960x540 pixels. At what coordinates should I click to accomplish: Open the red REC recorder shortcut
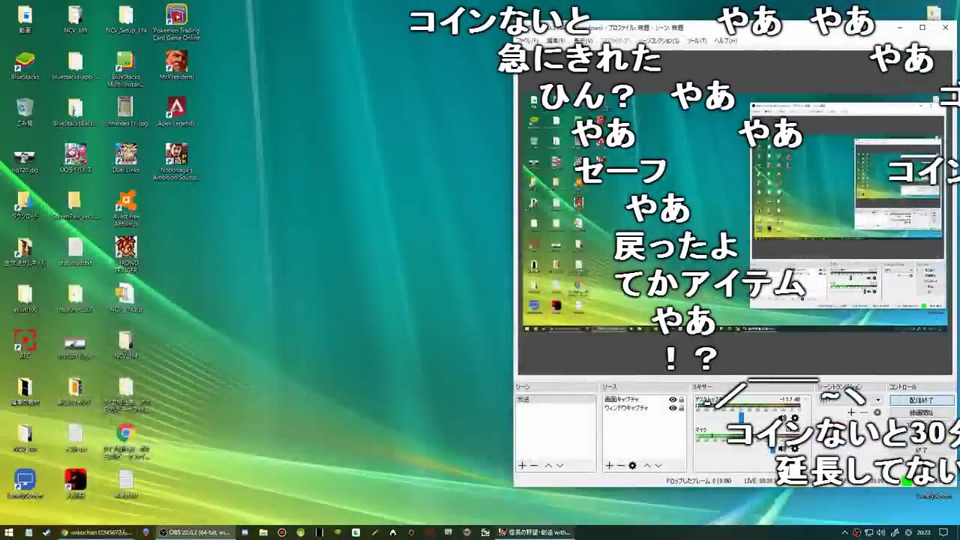(x=25, y=344)
